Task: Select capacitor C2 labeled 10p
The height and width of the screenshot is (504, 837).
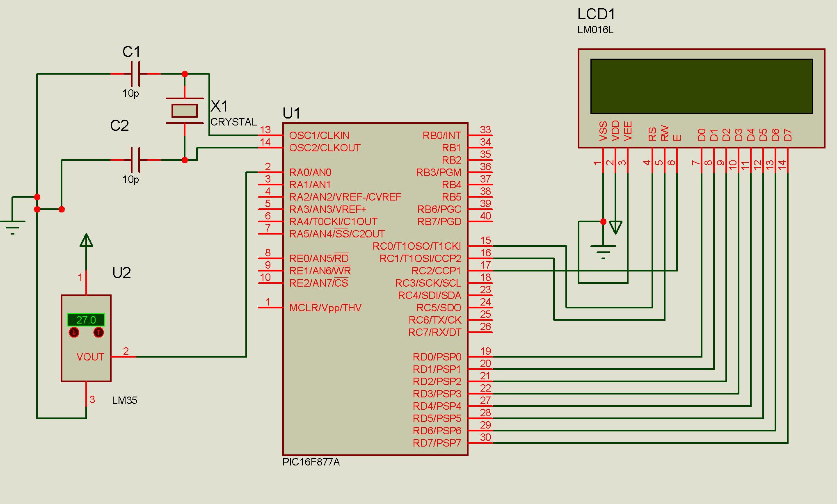Action: [x=135, y=160]
